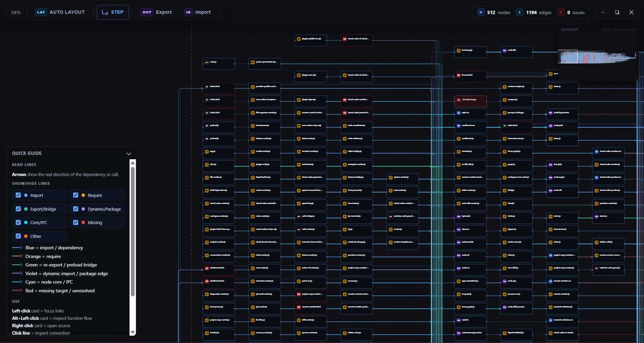Uncheck the Import lines checkbox
The width and height of the screenshot is (644, 343).
point(18,195)
